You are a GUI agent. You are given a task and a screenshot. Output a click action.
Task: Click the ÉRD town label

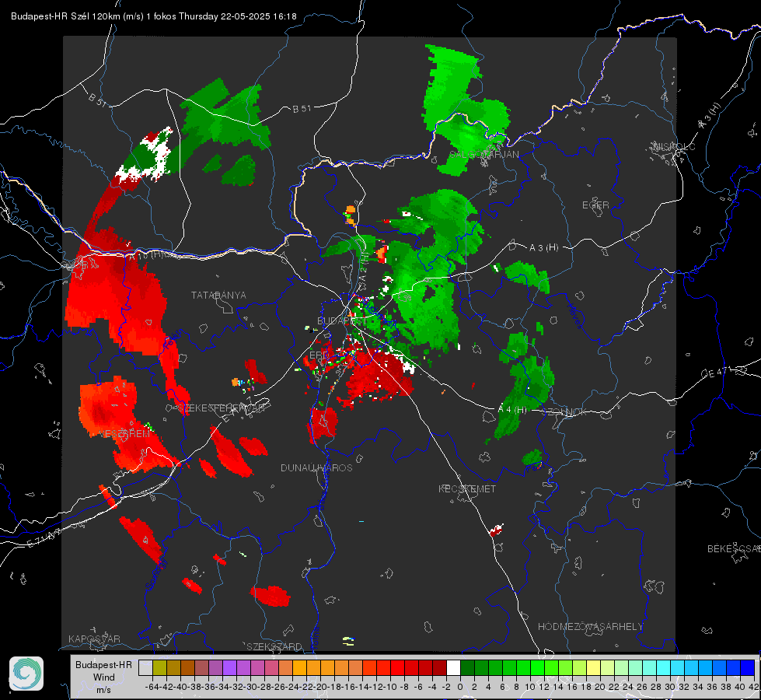coord(319,355)
